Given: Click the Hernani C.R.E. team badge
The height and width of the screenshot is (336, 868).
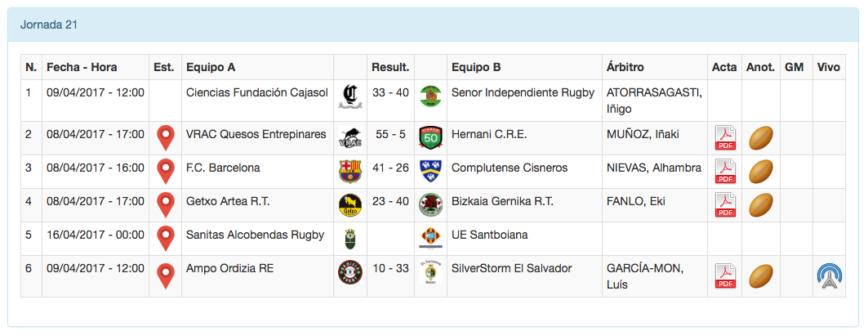Looking at the screenshot, I should pos(430,137).
